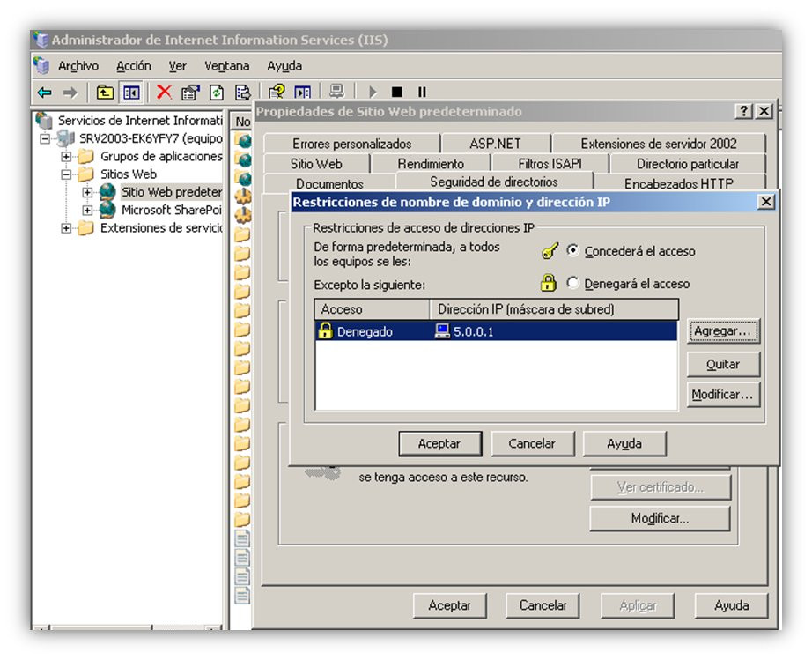Screen dimensions: 812x660
Task: Click the Back arrow toolbar icon
Action: coord(45,93)
